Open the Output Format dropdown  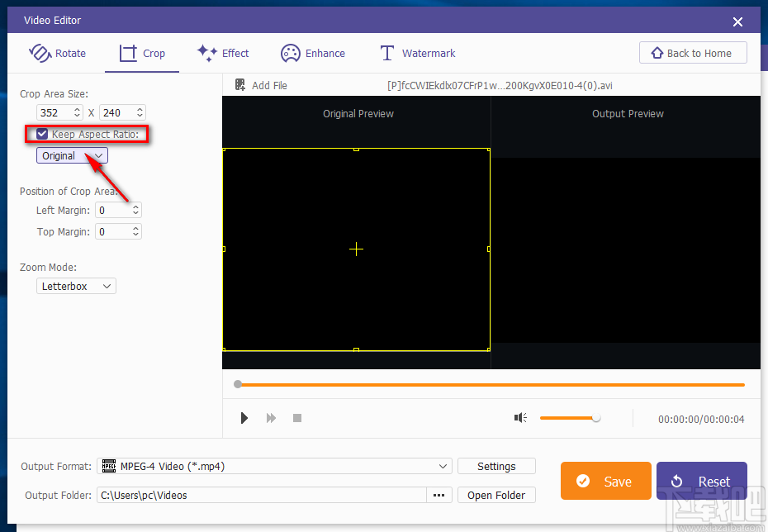(x=274, y=466)
